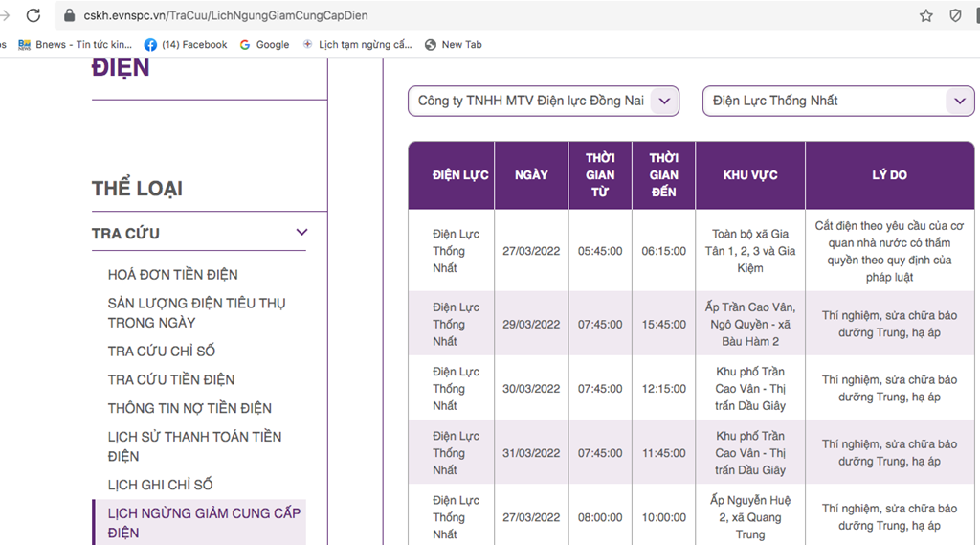Collapse the TRA CỨU section chevron

tap(301, 232)
